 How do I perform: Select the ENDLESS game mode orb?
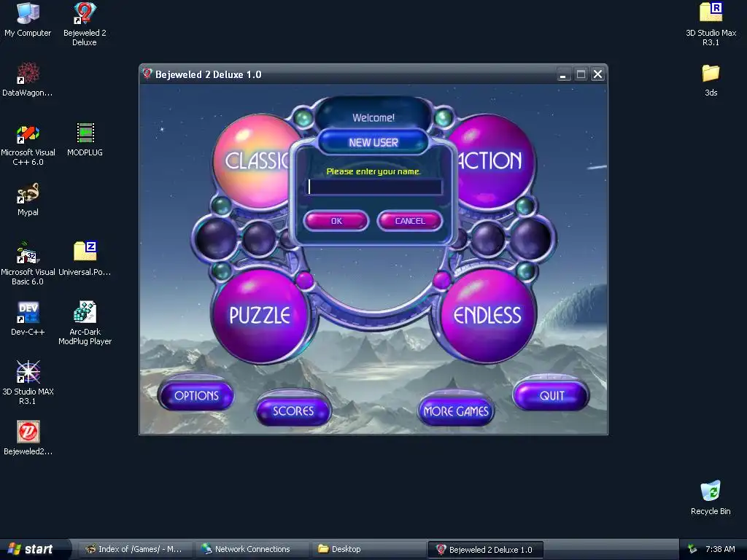coord(487,315)
